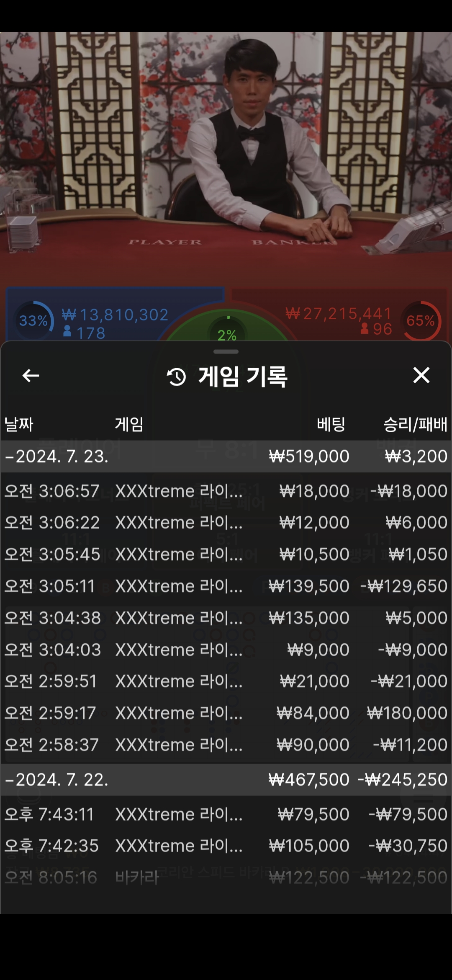Image resolution: width=452 pixels, height=980 pixels.
Task: Open the round with ₩139,500 bet
Action: click(x=226, y=586)
